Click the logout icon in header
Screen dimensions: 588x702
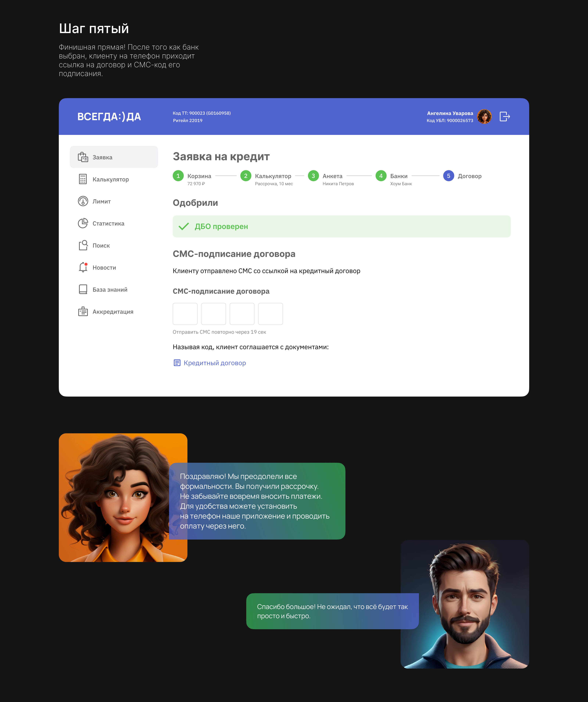click(504, 116)
